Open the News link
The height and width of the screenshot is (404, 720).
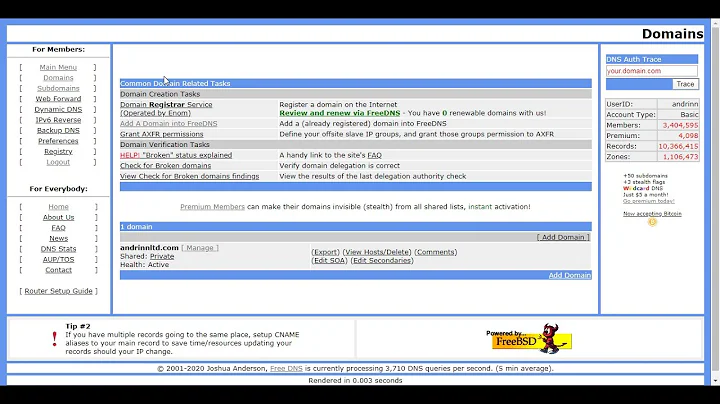point(58,238)
